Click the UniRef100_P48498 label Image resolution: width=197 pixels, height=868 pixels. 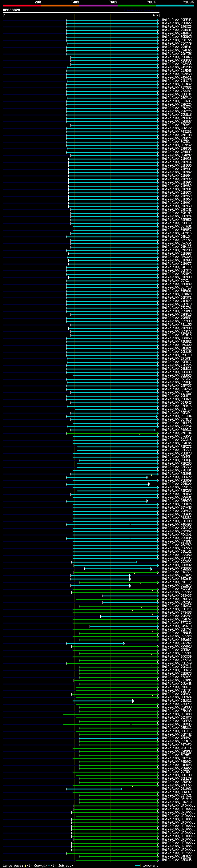click(x=177, y=525)
